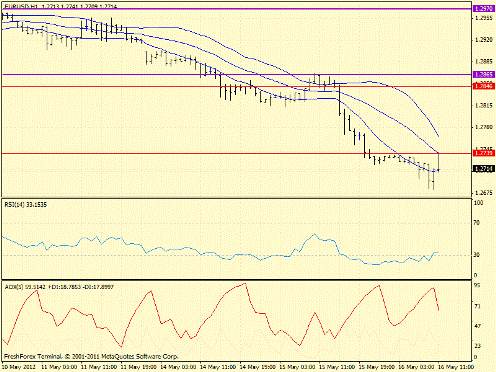Click the red 1.2739 price level tag
The height and width of the screenshot is (372, 496).
(484, 153)
